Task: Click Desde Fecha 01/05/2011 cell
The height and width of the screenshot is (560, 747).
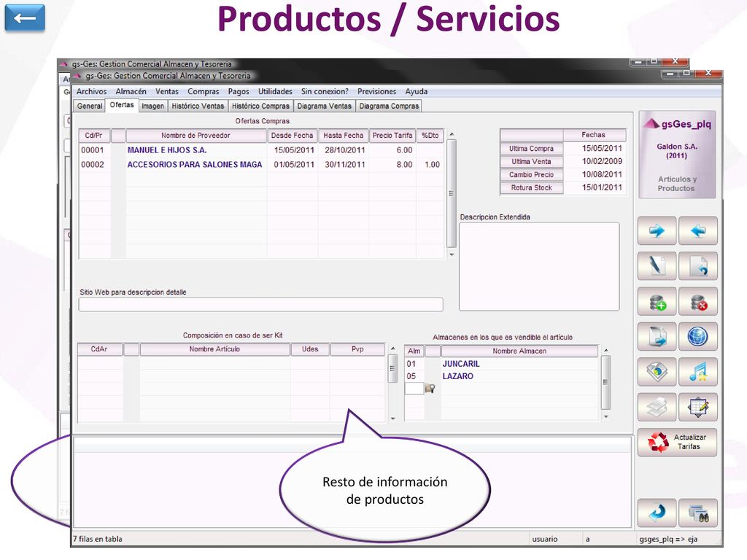Action: [294, 164]
